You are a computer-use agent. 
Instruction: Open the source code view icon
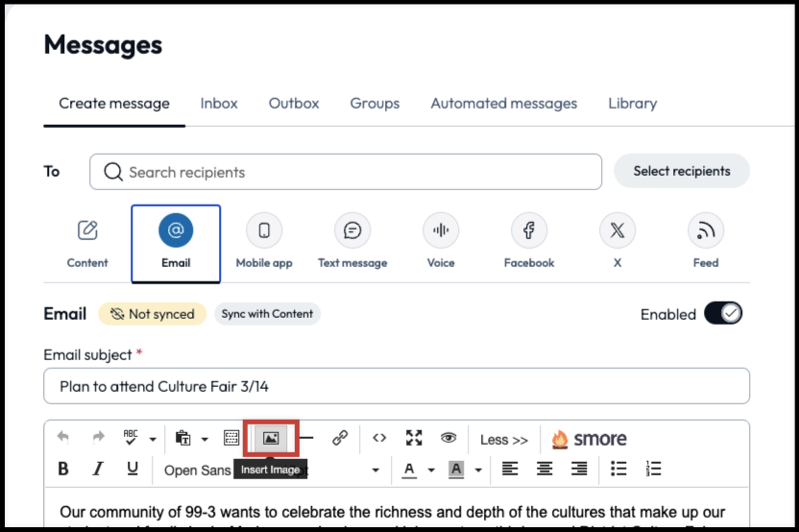tap(379, 438)
